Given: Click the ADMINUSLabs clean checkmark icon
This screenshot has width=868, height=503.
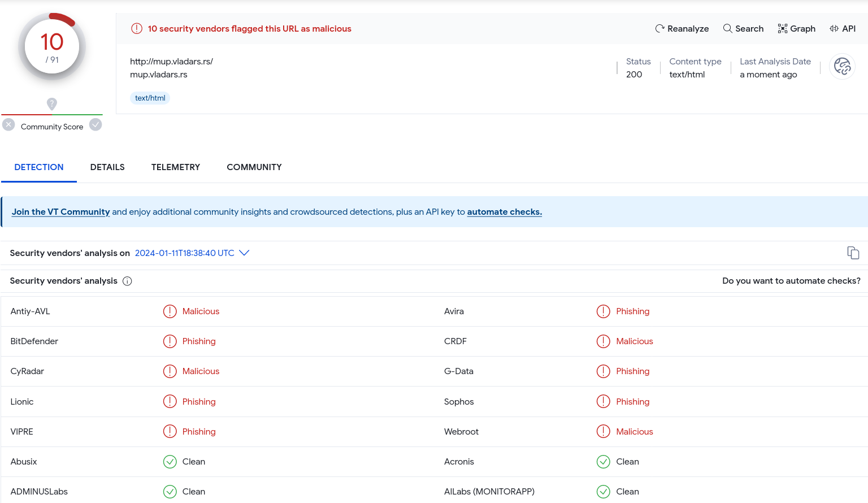Looking at the screenshot, I should tap(170, 492).
